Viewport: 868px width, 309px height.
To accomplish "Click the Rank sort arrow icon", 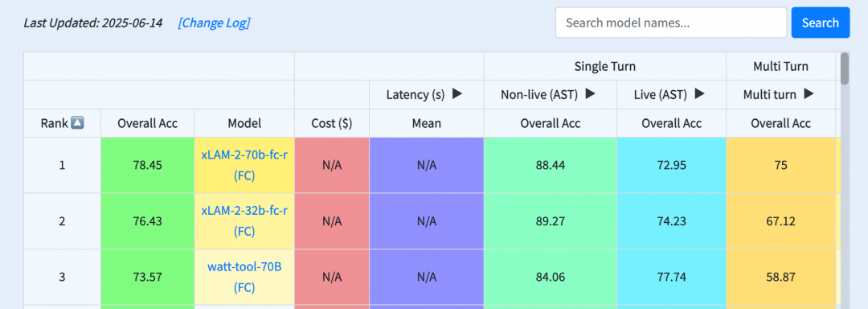I will click(x=77, y=123).
